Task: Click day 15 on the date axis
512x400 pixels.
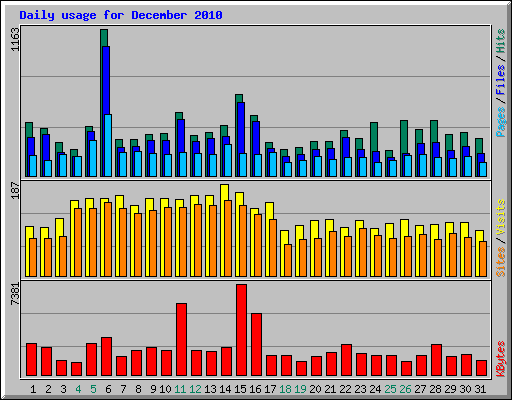Action: point(240,389)
